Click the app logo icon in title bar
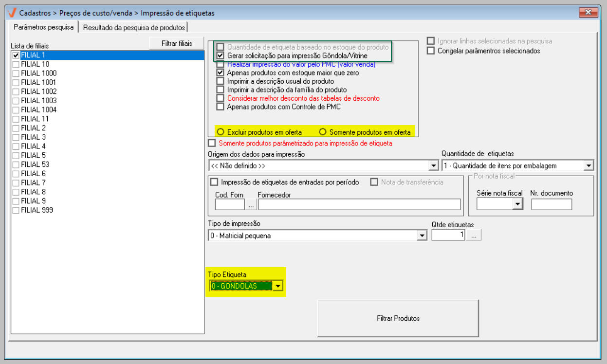Viewport: 607px width, 364px height. (11, 13)
